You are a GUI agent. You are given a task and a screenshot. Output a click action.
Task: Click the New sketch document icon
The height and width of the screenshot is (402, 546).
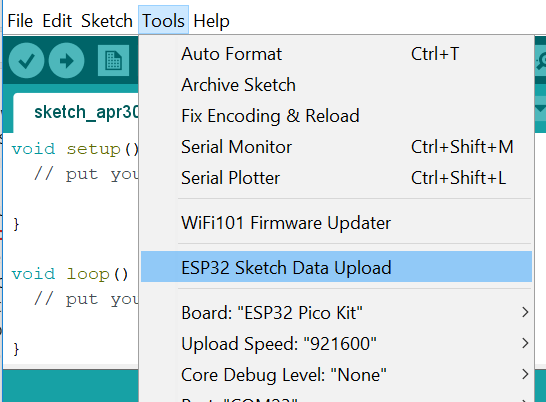[114, 61]
